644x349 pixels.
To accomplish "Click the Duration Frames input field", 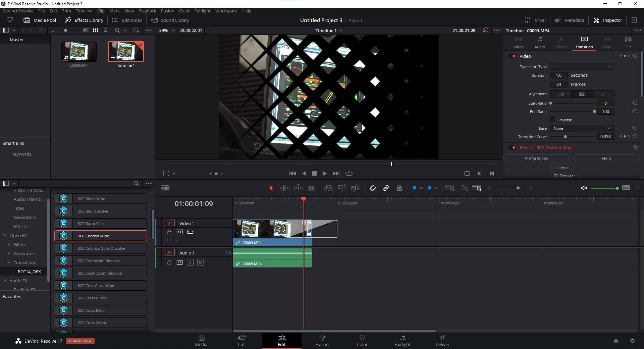I will pyautogui.click(x=558, y=84).
